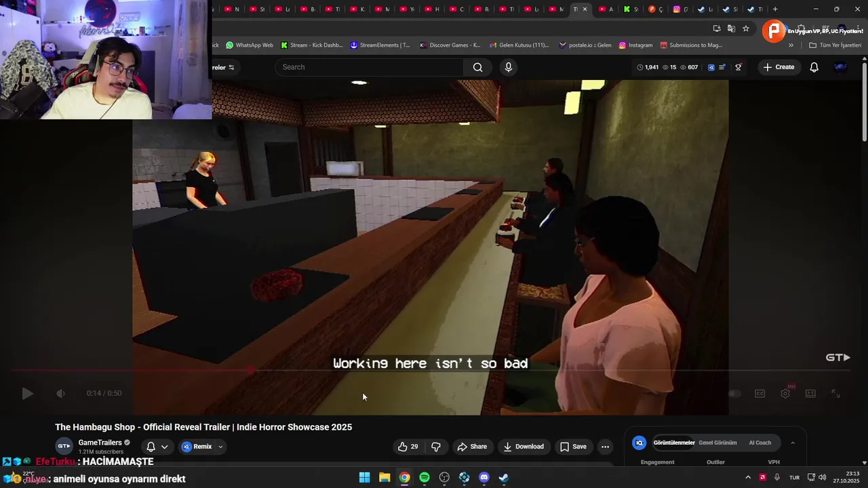
Task: Click the magnifier search button
Action: (478, 67)
